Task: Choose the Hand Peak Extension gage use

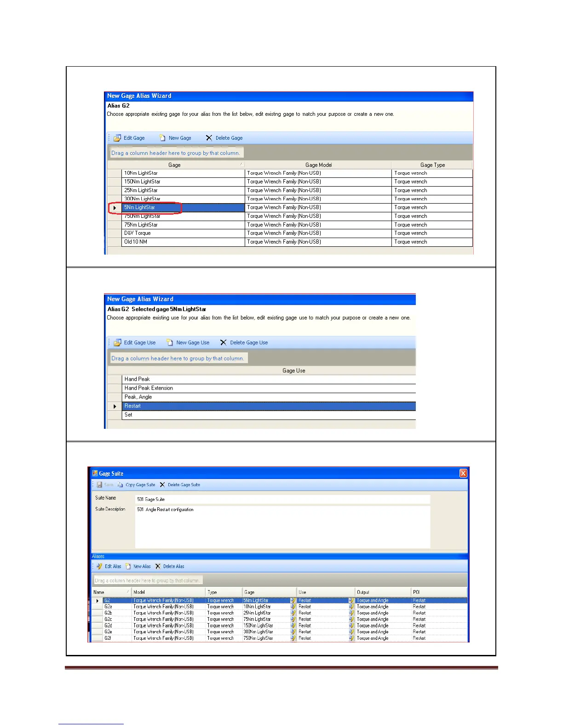Action: (269, 388)
